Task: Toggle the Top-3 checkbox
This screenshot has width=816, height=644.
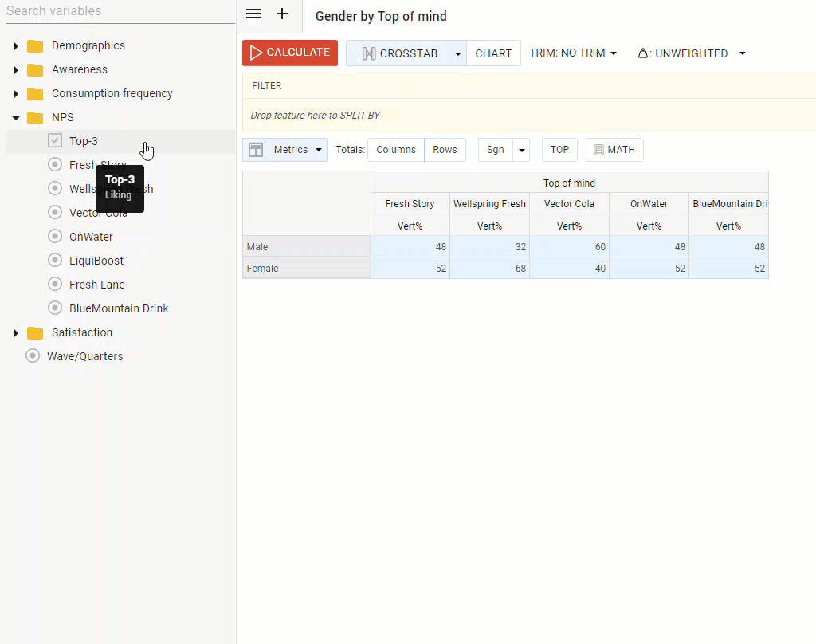Action: (54, 140)
